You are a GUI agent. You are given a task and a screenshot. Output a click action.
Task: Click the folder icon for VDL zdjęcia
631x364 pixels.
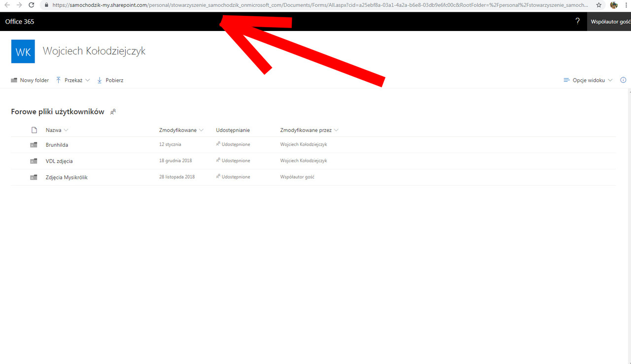click(33, 161)
